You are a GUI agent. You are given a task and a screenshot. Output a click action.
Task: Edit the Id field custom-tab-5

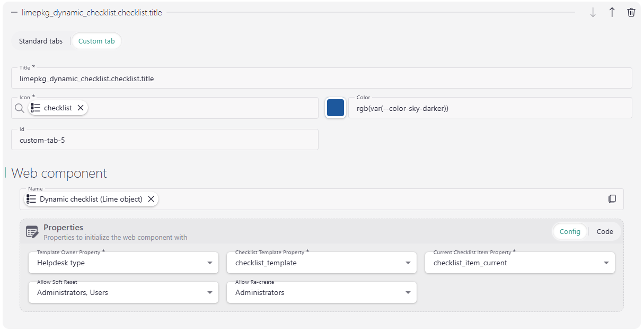[165, 140]
